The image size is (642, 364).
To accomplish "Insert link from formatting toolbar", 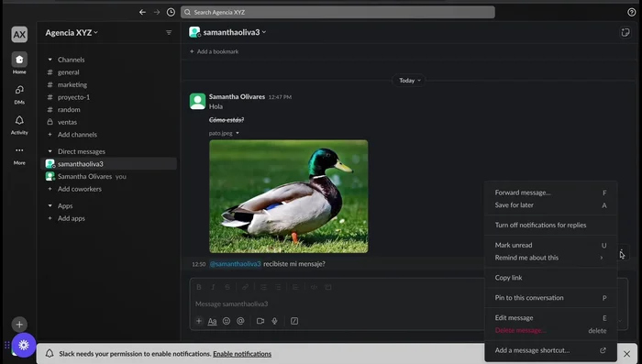I will [x=245, y=287].
